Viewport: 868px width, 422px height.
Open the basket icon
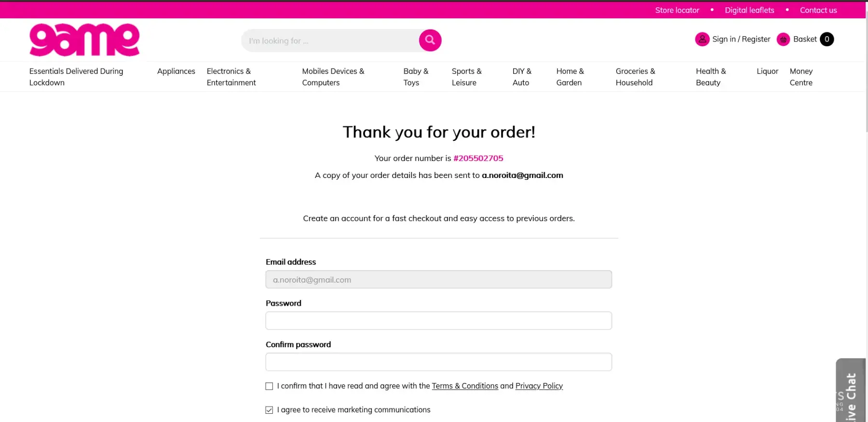click(x=783, y=40)
